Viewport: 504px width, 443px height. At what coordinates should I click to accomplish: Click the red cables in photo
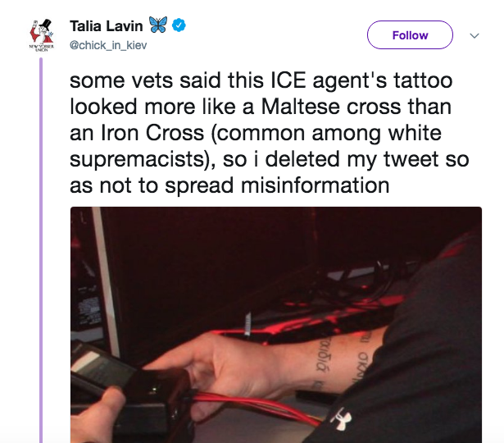(x=257, y=406)
